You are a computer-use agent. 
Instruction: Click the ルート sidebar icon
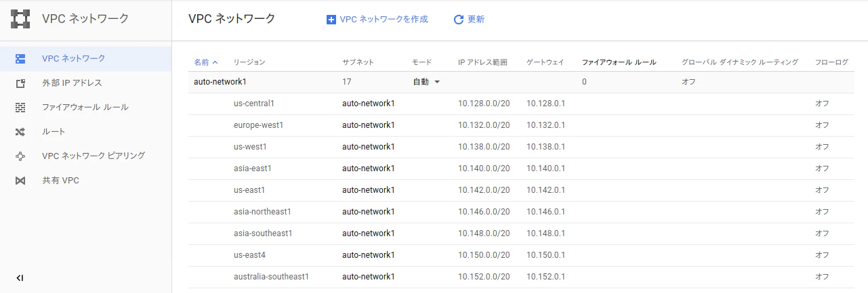click(20, 132)
